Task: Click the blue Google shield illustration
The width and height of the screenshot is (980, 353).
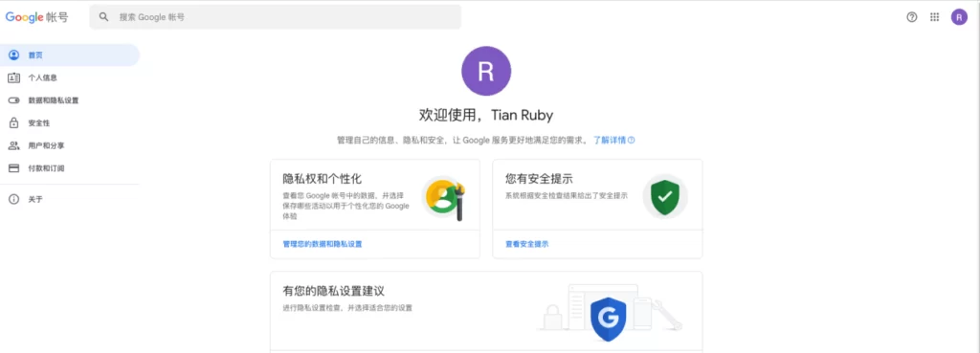Action: click(x=608, y=319)
